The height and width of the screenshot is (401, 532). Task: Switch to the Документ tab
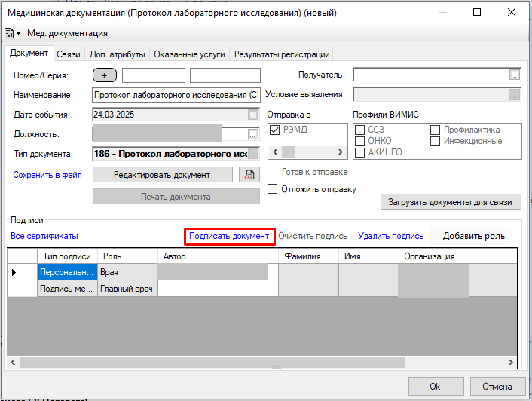tap(29, 54)
